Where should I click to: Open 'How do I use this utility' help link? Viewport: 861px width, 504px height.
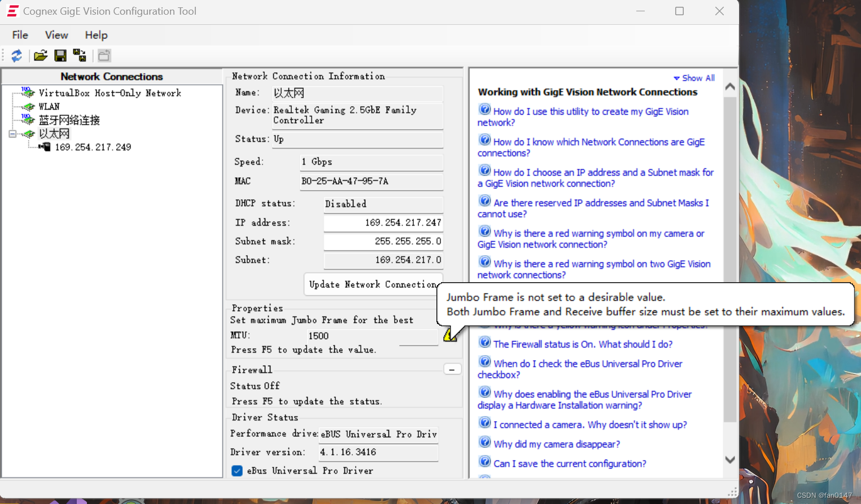[x=583, y=117]
